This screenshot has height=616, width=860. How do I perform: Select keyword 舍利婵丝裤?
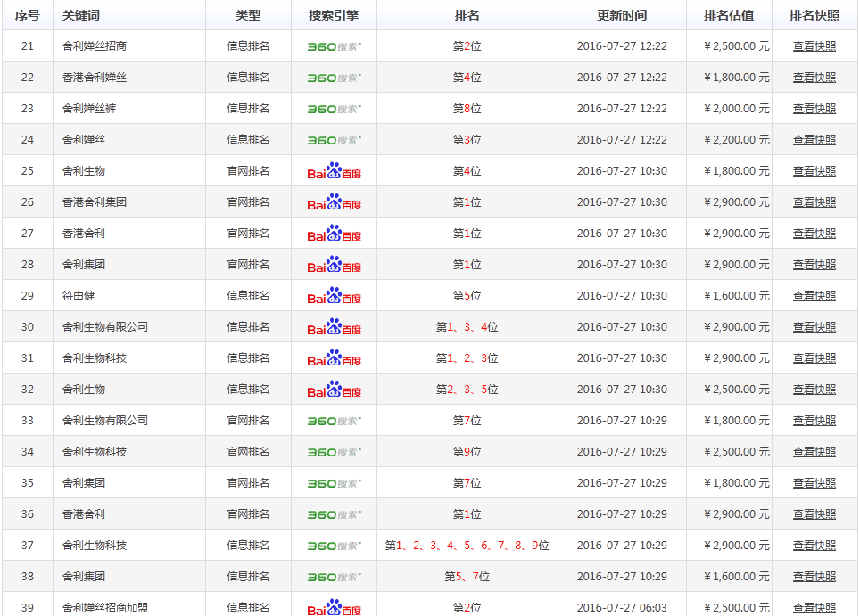tap(89, 109)
